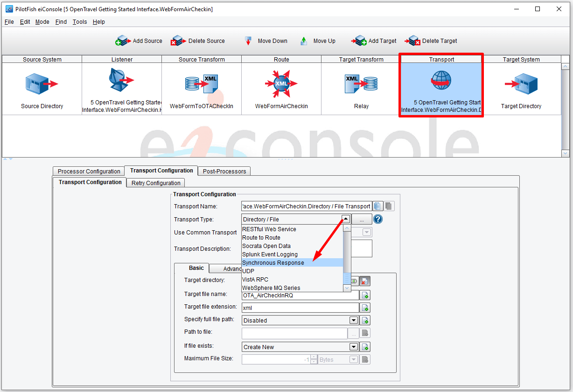Click the PilotFish eiConsole title bar icon
This screenshot has height=392, width=573.
(x=9, y=9)
